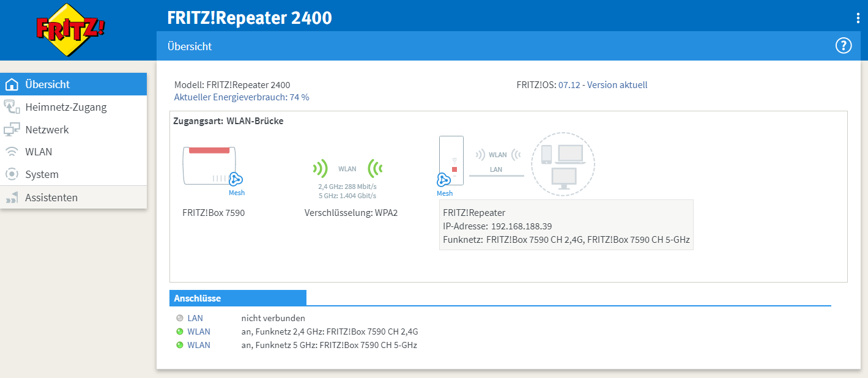Click the Netzwerk monitors icon
The image size is (868, 378).
tap(12, 130)
